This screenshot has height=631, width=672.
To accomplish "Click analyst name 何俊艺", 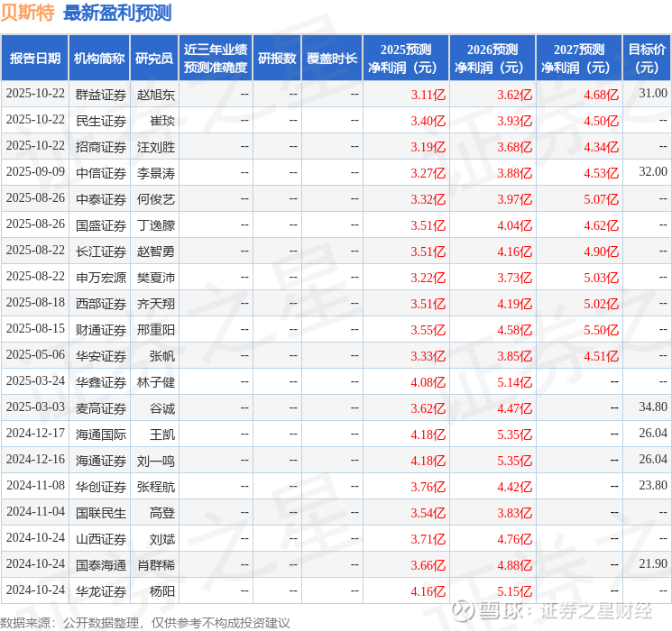I will click(156, 199).
